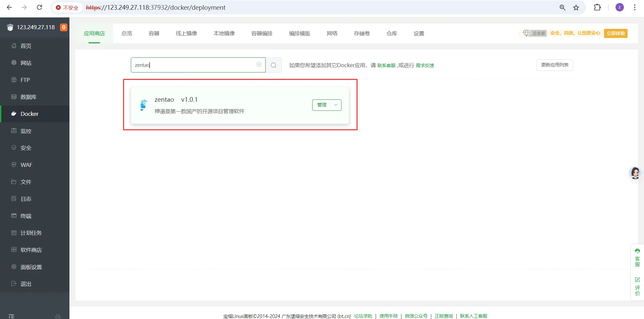This screenshot has width=644, height=319.
Task: Open the Chrome profile avatar
Action: pyautogui.click(x=620, y=7)
